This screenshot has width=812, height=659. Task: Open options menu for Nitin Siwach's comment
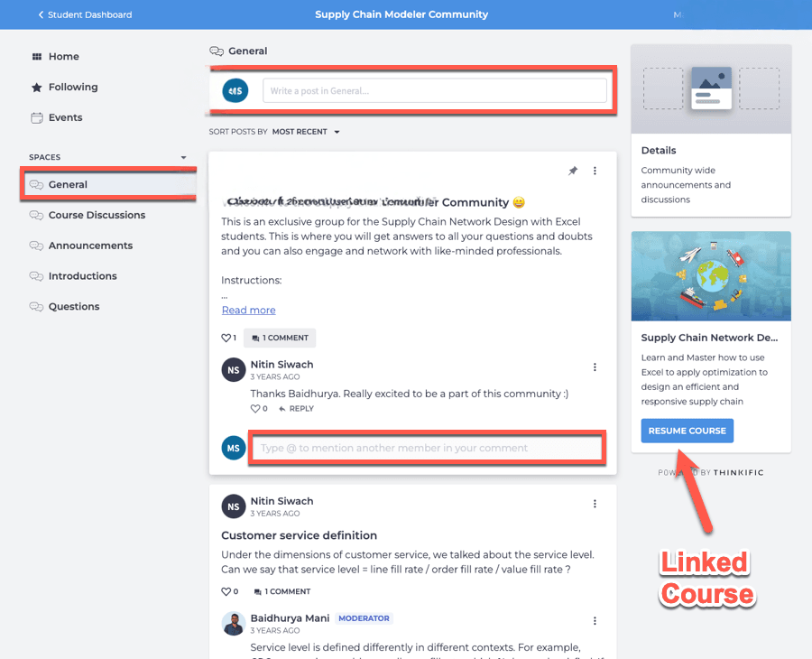(x=595, y=367)
